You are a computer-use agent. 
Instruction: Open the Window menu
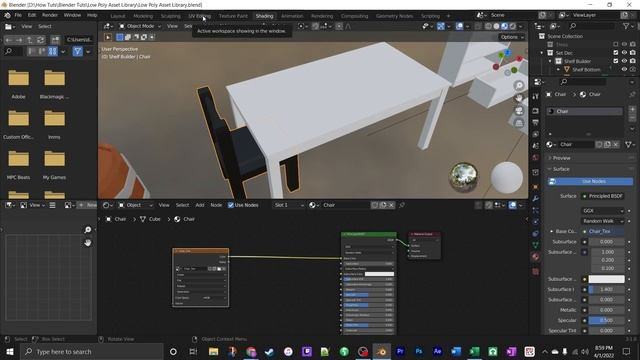72,15
